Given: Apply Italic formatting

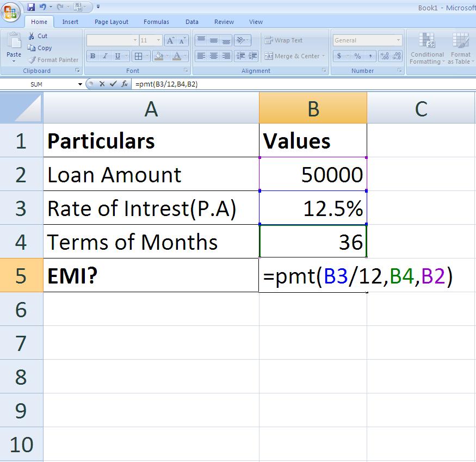Looking at the screenshot, I should tap(104, 56).
